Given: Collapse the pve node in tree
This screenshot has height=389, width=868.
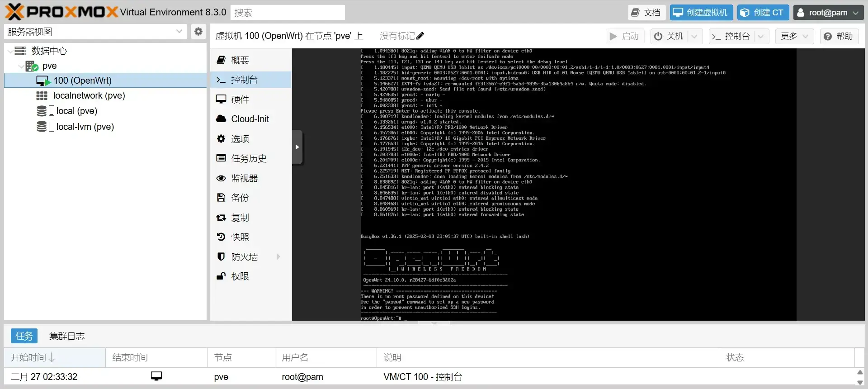Looking at the screenshot, I should 21,66.
